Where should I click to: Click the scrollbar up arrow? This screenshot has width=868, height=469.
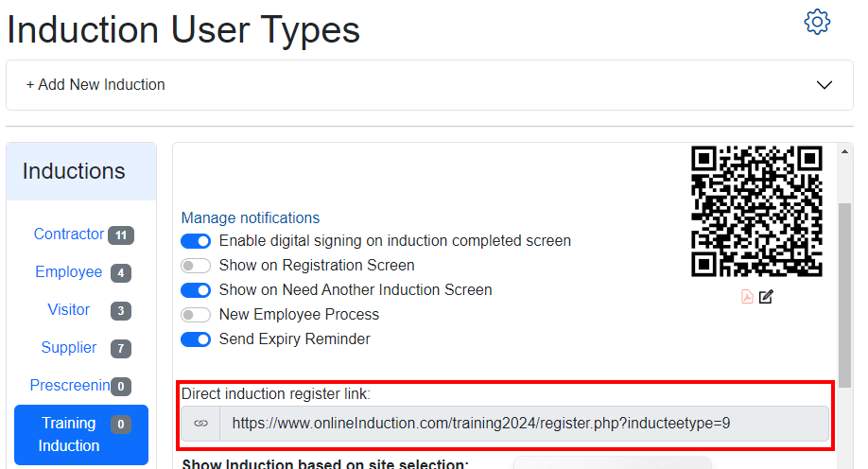point(845,152)
